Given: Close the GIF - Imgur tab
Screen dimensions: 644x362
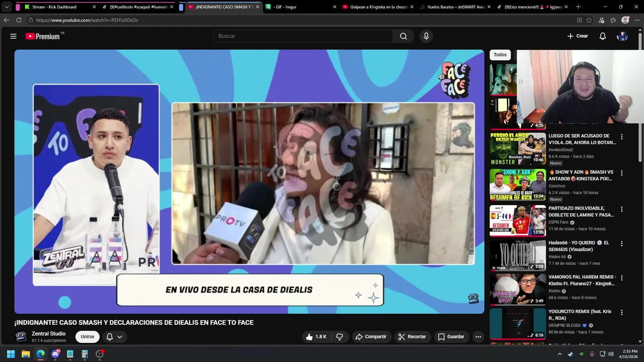Looking at the screenshot, I should [x=335, y=7].
